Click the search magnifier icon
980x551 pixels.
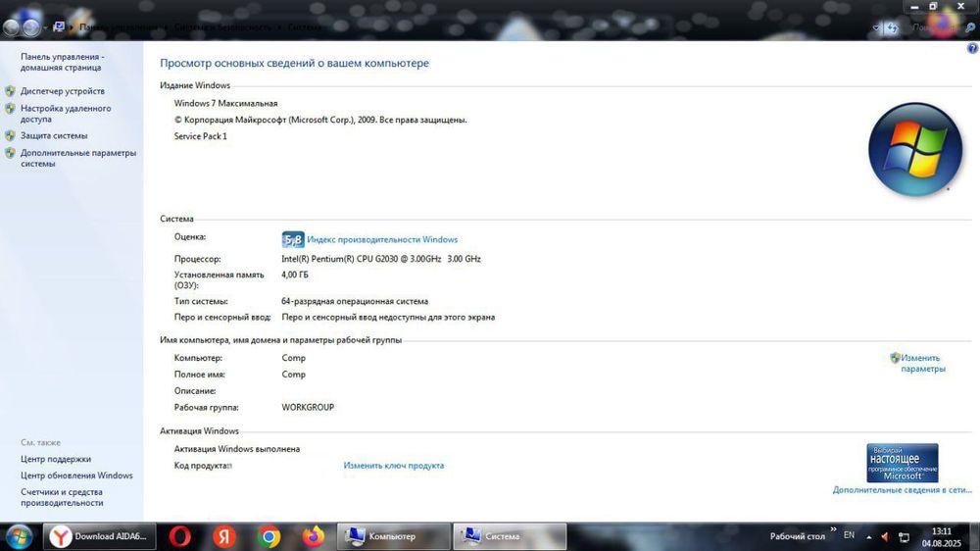tap(970, 27)
